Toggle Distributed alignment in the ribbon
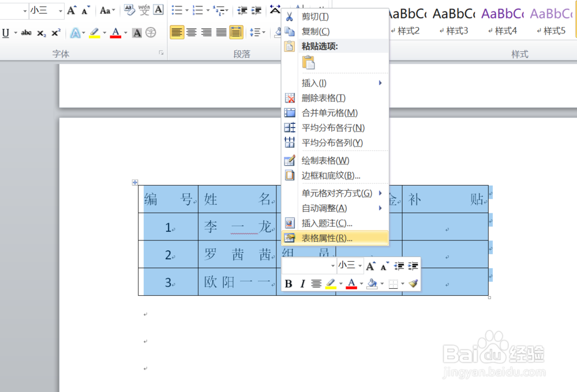This screenshot has height=392, width=577. 236,33
